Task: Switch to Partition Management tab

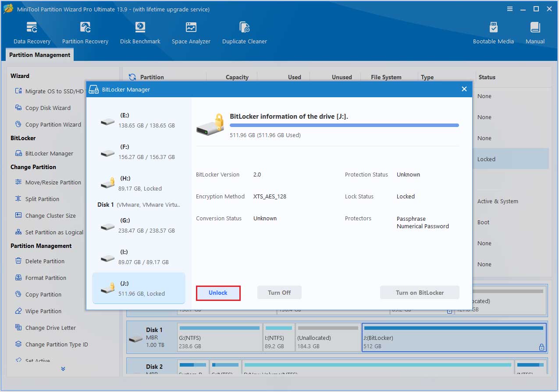Action: click(x=39, y=55)
